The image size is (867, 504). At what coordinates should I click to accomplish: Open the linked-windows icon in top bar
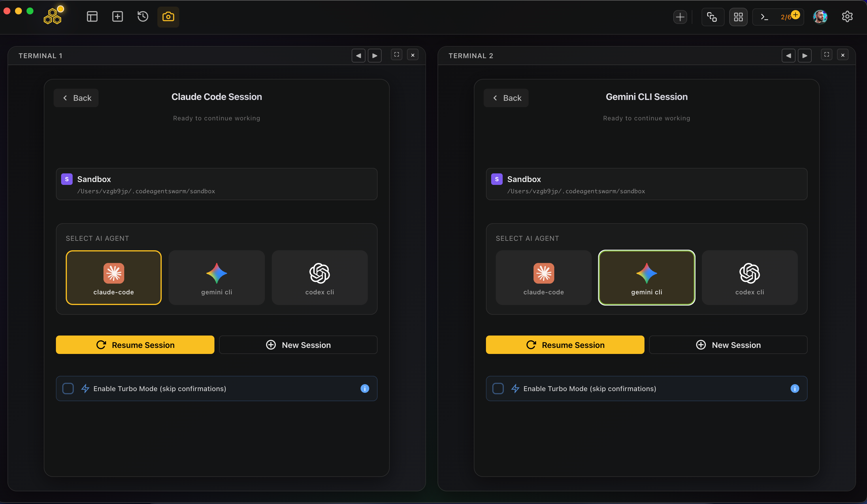[712, 17]
